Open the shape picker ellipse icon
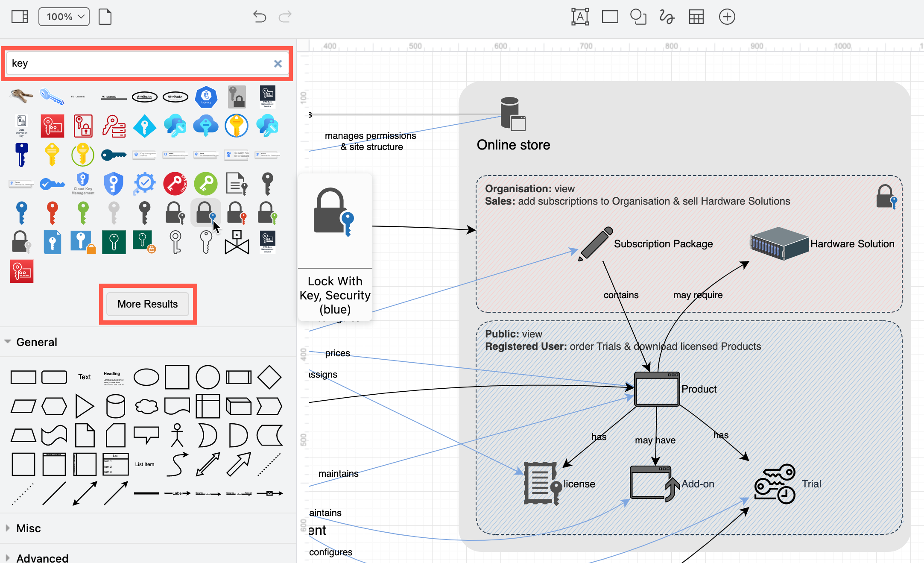This screenshot has width=924, height=563. 638,17
